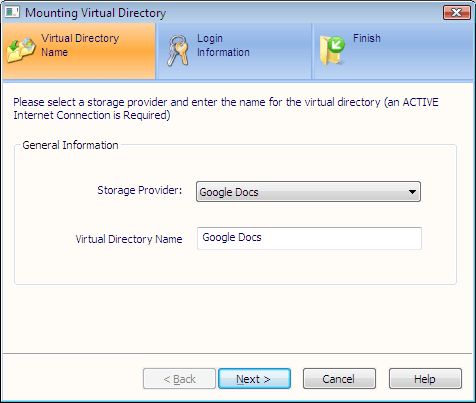
Task: Click the Storage Provider dropdown arrow
Action: tap(412, 192)
